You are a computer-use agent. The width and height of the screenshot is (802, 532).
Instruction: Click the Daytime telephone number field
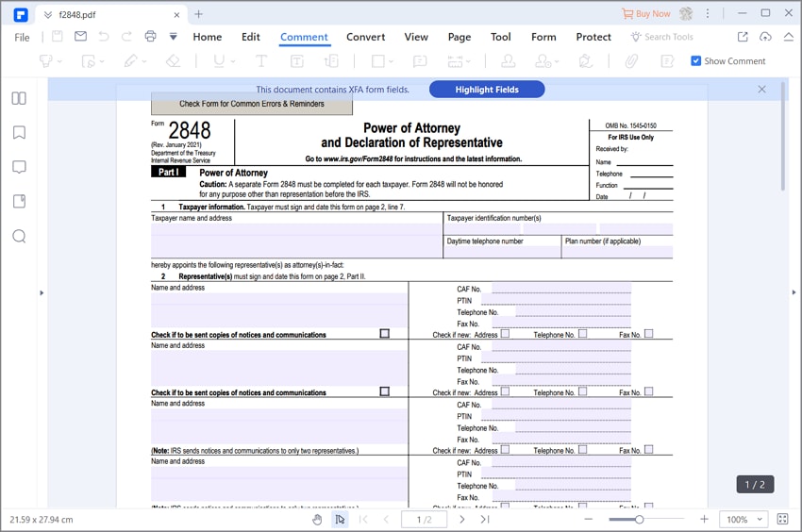502,252
